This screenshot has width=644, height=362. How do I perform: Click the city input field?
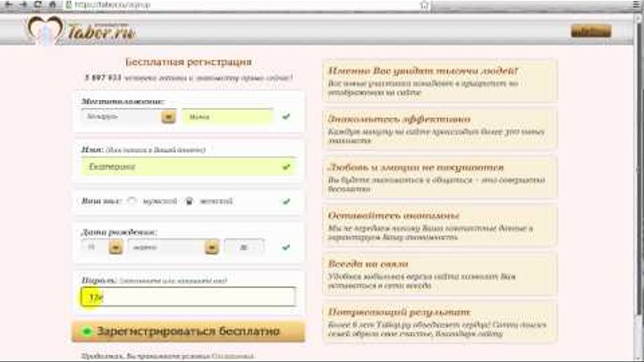pos(228,116)
